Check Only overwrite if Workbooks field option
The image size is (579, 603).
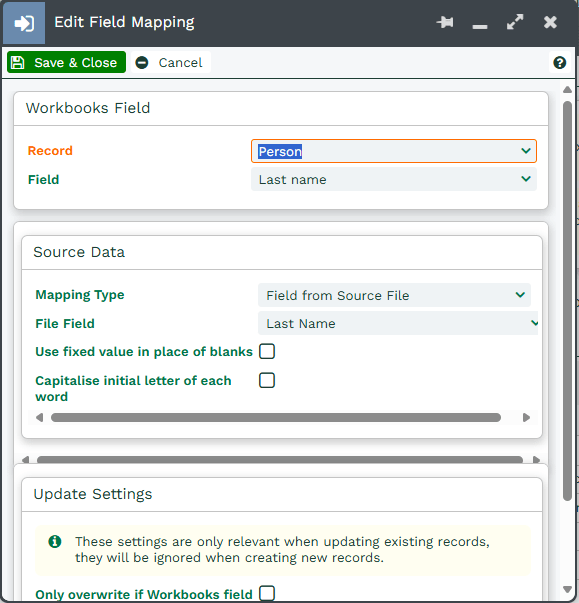[267, 593]
